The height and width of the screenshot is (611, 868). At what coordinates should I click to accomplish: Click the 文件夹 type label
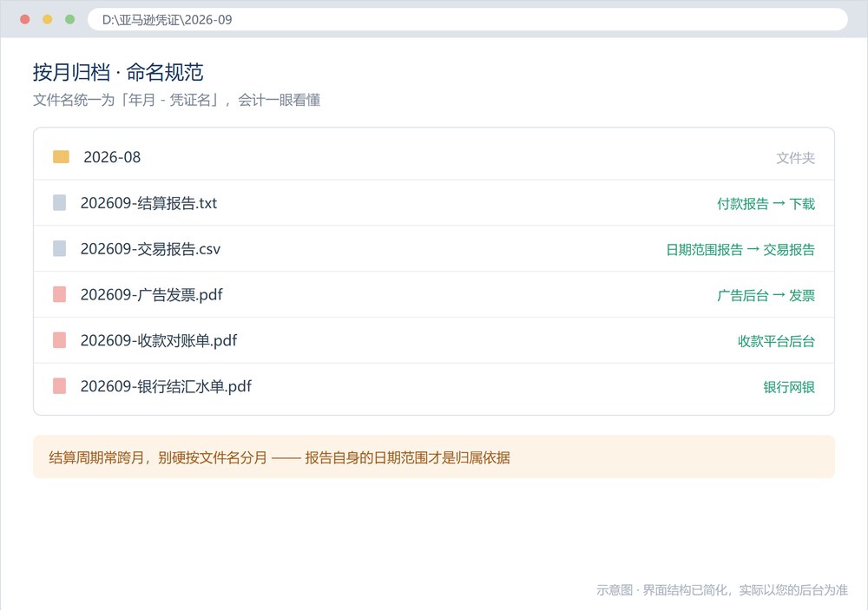[x=795, y=158]
